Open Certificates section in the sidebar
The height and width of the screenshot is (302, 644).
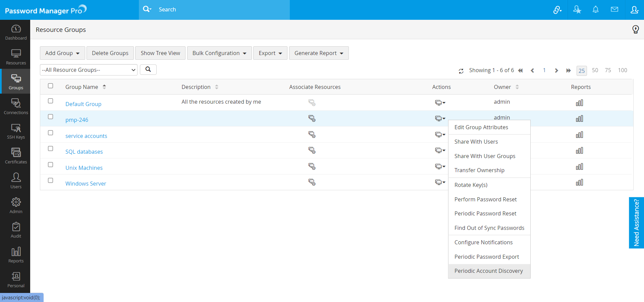(x=16, y=156)
